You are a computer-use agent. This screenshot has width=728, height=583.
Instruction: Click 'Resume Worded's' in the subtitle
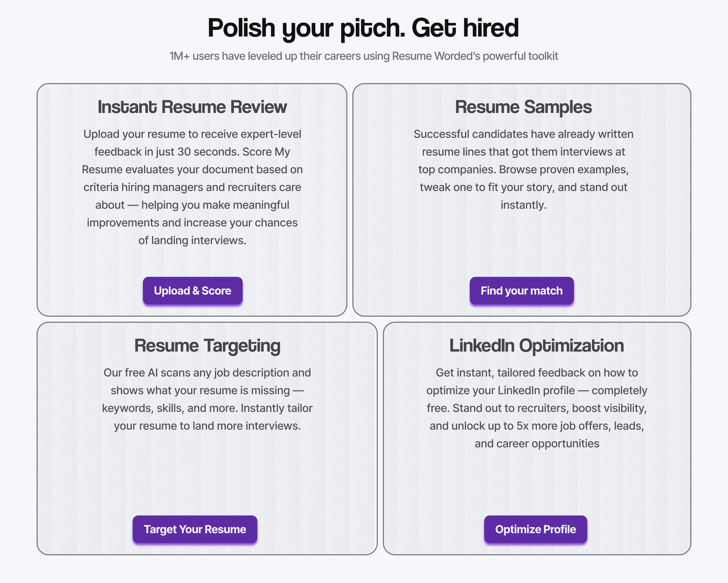coord(436,56)
